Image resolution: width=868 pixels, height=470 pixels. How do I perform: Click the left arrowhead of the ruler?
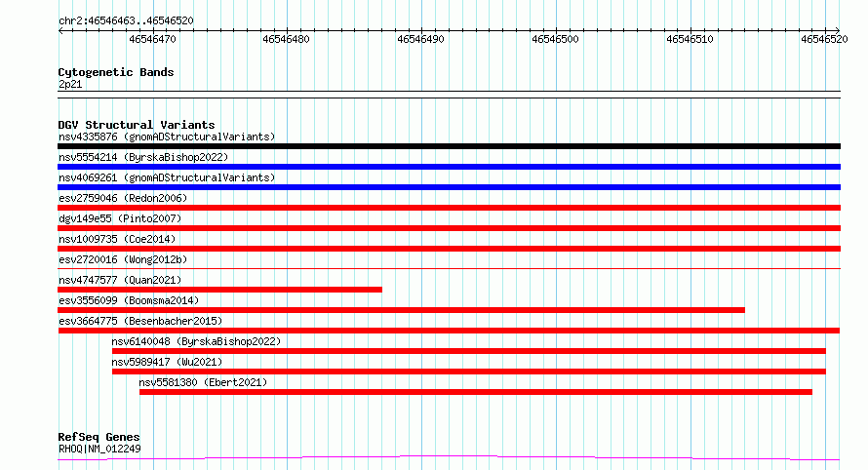click(60, 31)
